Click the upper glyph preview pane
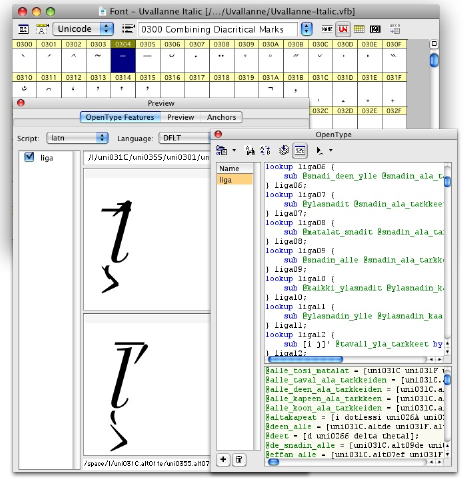 click(x=147, y=240)
